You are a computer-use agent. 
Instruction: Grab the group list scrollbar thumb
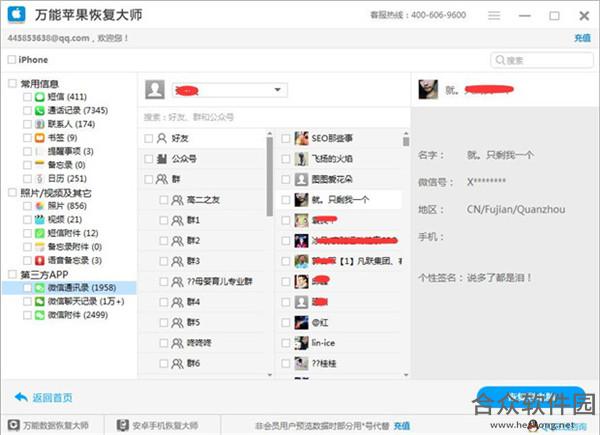pyautogui.click(x=270, y=176)
